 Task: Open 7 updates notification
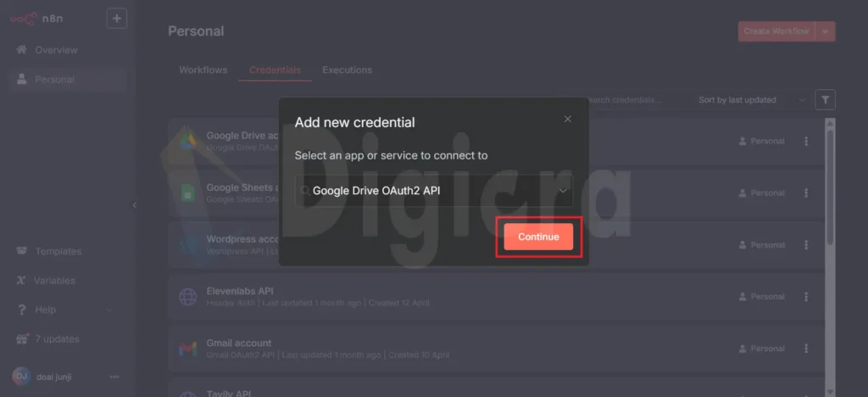pyautogui.click(x=68, y=338)
